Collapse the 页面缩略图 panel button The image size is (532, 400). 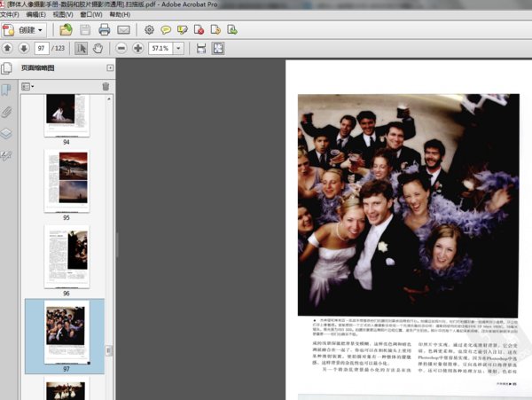click(x=110, y=68)
